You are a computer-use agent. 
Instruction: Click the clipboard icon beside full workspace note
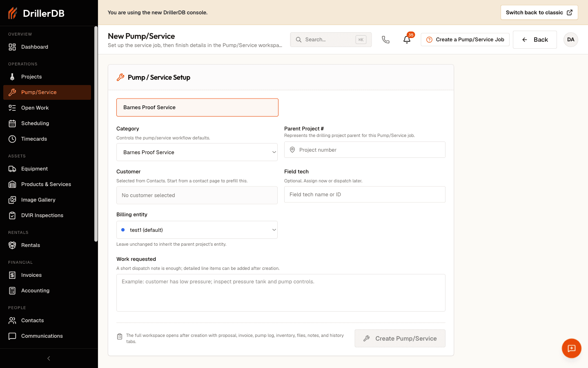(120, 337)
